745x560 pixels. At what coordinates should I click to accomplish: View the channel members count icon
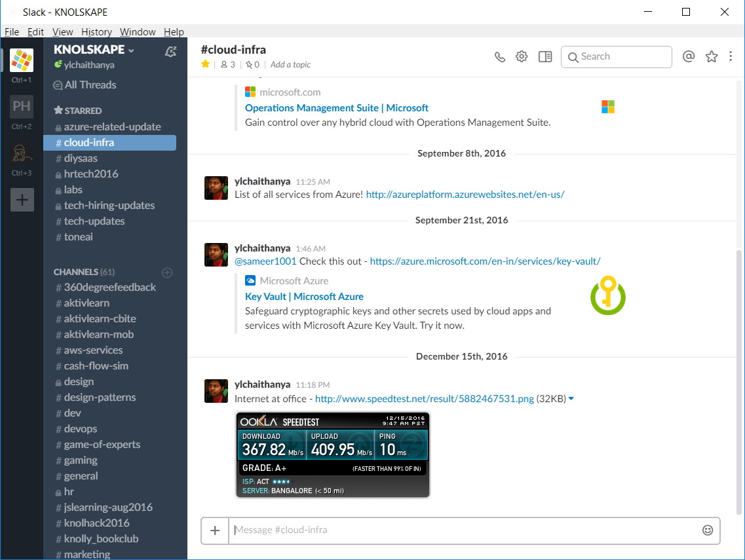tap(228, 65)
